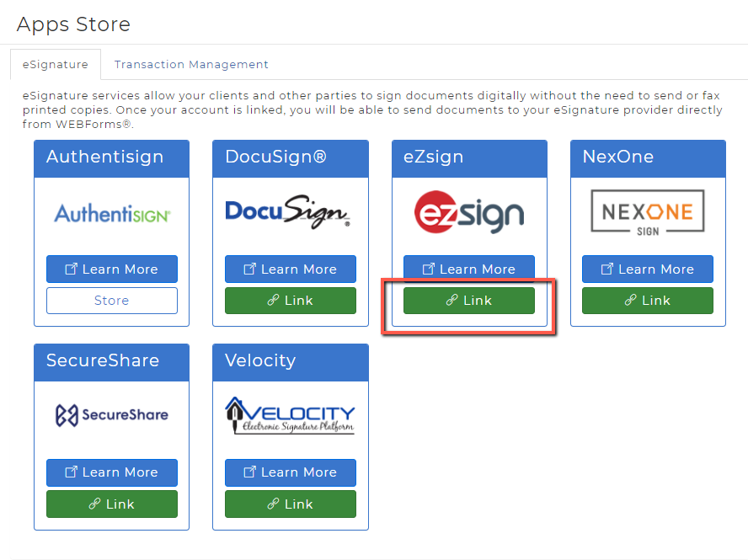The height and width of the screenshot is (560, 748).
Task: Click the eSignature services description text
Action: point(372,109)
